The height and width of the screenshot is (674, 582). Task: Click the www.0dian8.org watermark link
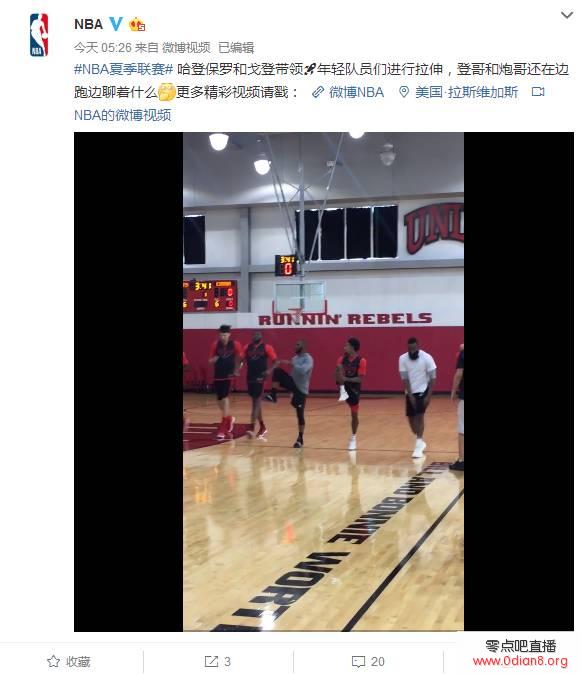521,661
